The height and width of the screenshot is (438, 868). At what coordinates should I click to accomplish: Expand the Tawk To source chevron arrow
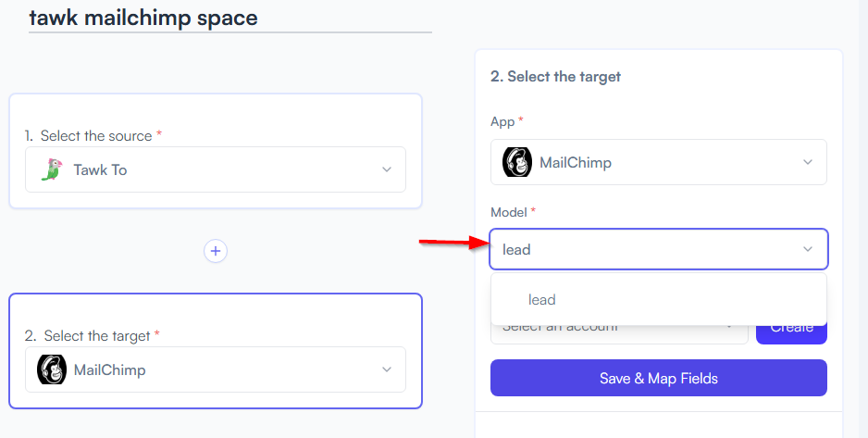(x=387, y=169)
